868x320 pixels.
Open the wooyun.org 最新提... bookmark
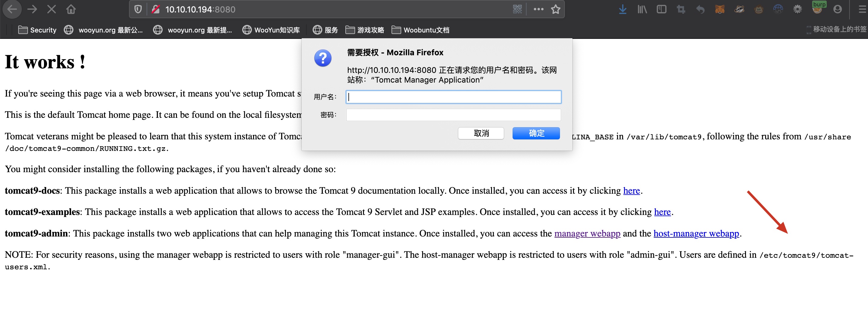click(x=192, y=30)
